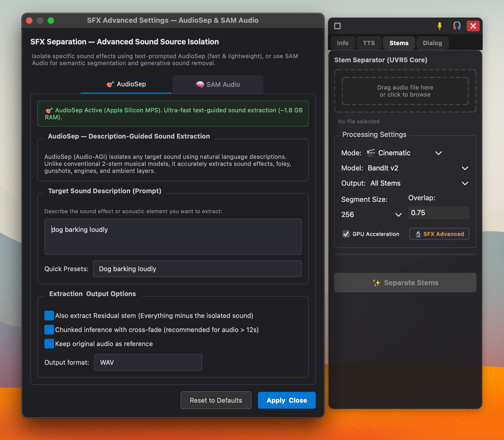Click the target sound description prompt field
Screen dimensions: 504x440
click(x=173, y=237)
